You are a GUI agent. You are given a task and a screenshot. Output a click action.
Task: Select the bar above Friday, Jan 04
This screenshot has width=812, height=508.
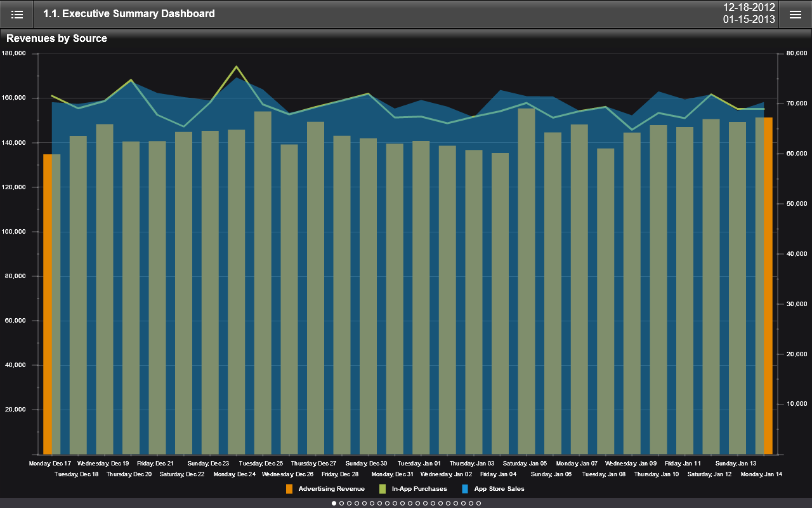[500, 304]
